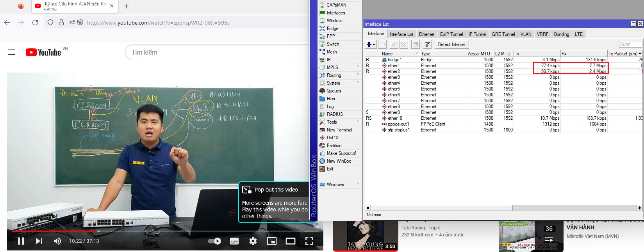Image resolution: width=644 pixels, height=252 pixels.
Task: Open the Tata Young - Topic channel link
Action: (x=421, y=228)
